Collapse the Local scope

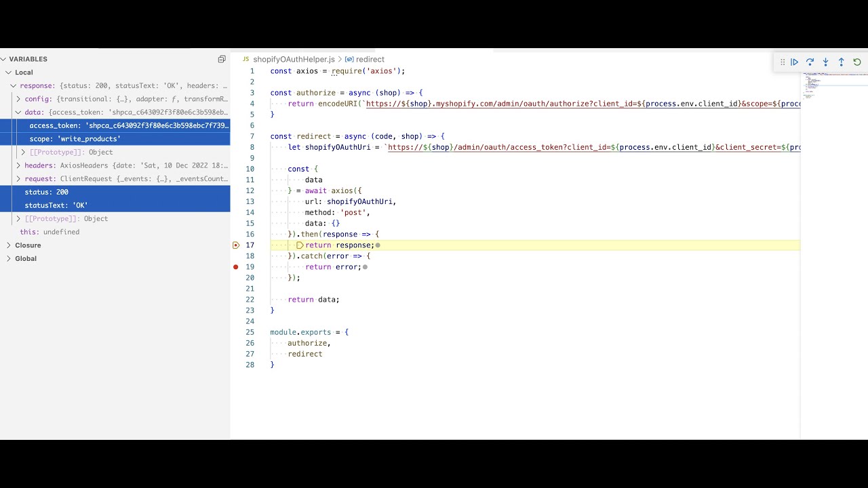[x=9, y=73]
